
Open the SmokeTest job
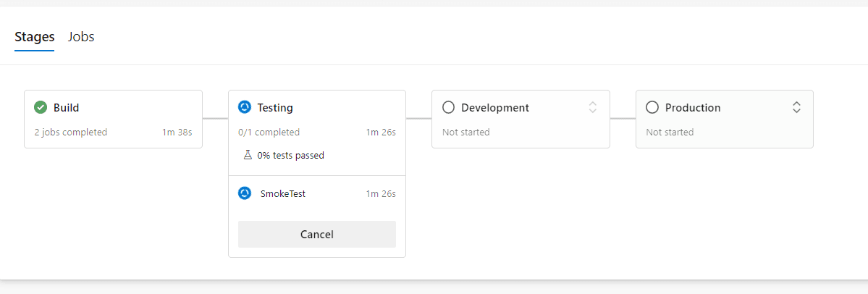(283, 194)
